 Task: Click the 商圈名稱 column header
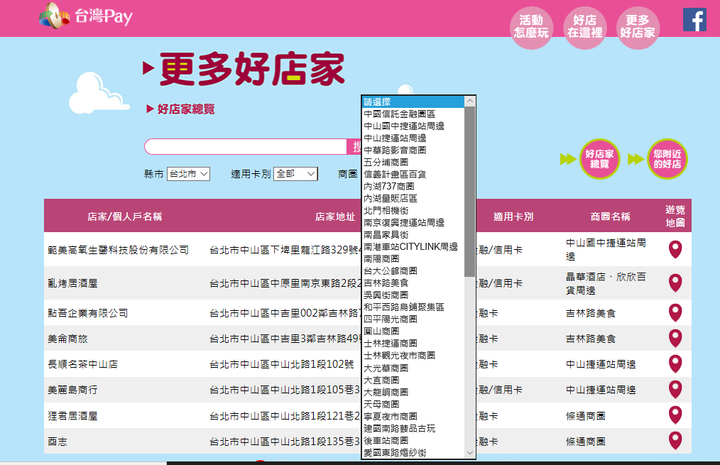[610, 217]
